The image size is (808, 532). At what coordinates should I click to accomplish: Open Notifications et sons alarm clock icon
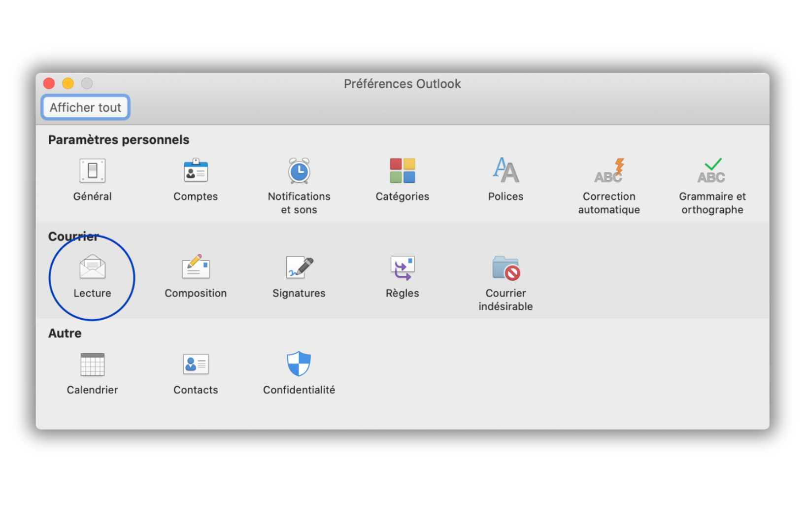tap(299, 171)
